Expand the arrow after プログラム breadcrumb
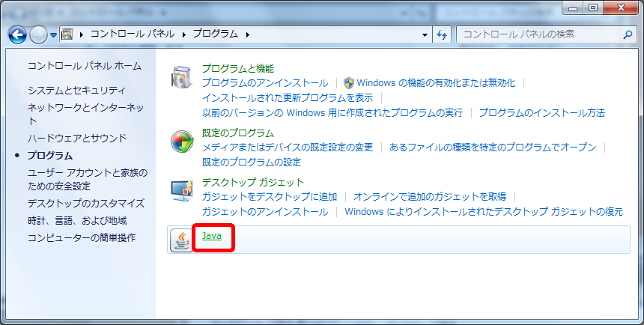This screenshot has height=325, width=644. 248,34
